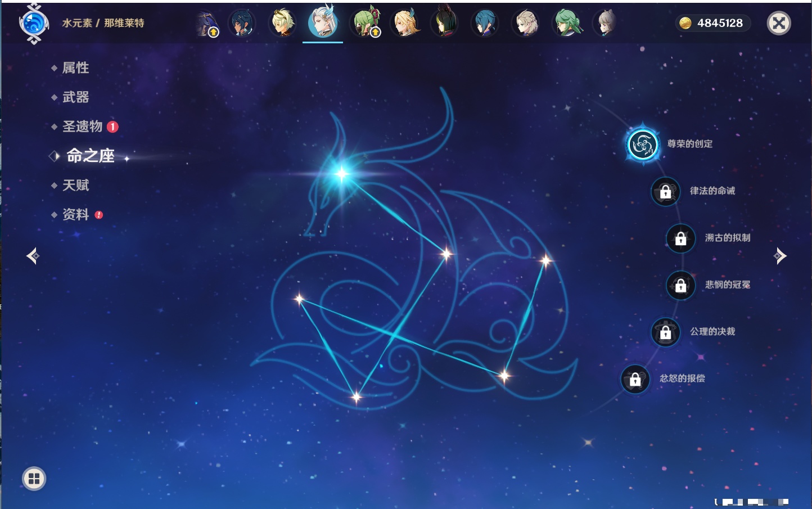Image resolution: width=812 pixels, height=509 pixels.
Task: Select the 命之座 constellation page
Action: (x=90, y=156)
